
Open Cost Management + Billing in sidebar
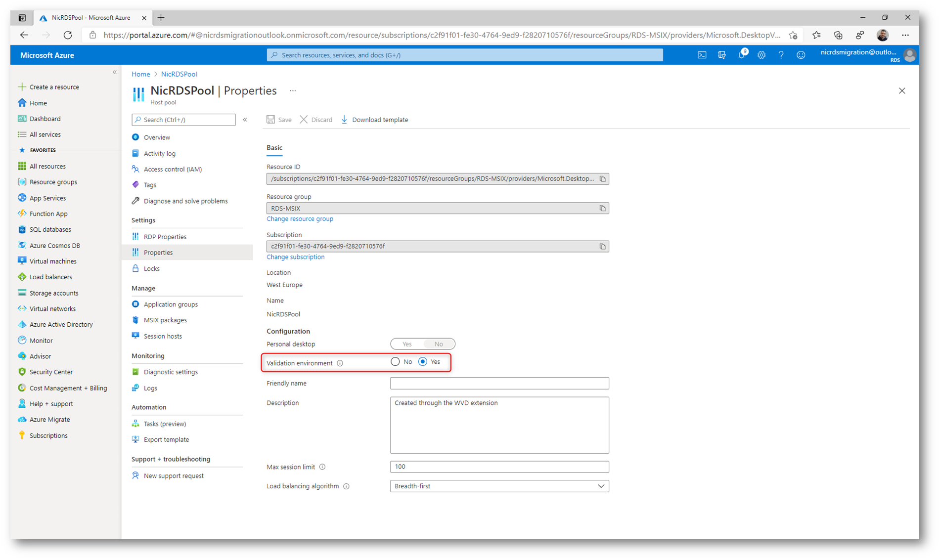(68, 388)
